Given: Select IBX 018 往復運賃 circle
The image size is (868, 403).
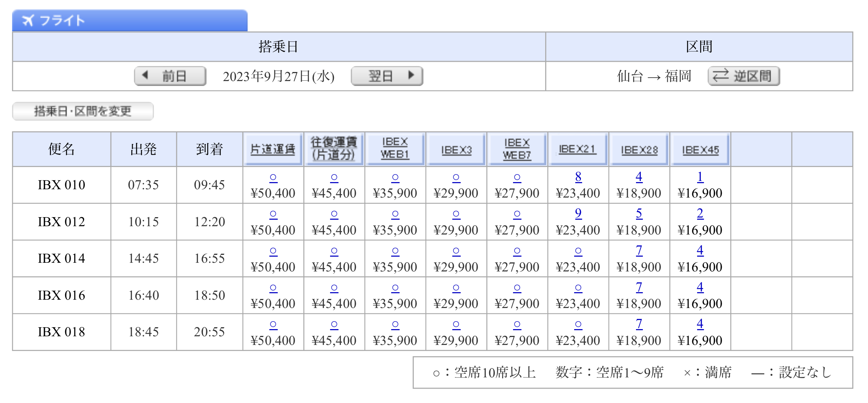Looking at the screenshot, I should click(334, 325).
